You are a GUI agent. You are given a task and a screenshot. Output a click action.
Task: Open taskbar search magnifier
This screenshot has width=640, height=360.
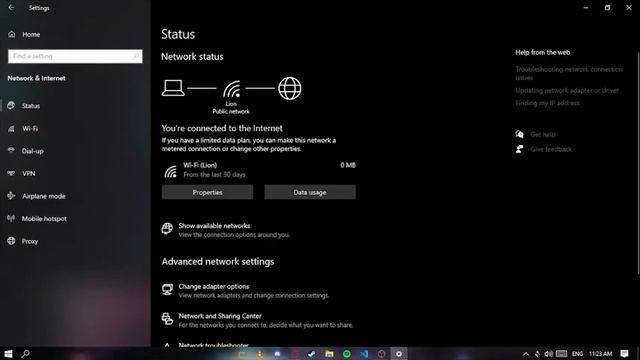tap(26, 354)
